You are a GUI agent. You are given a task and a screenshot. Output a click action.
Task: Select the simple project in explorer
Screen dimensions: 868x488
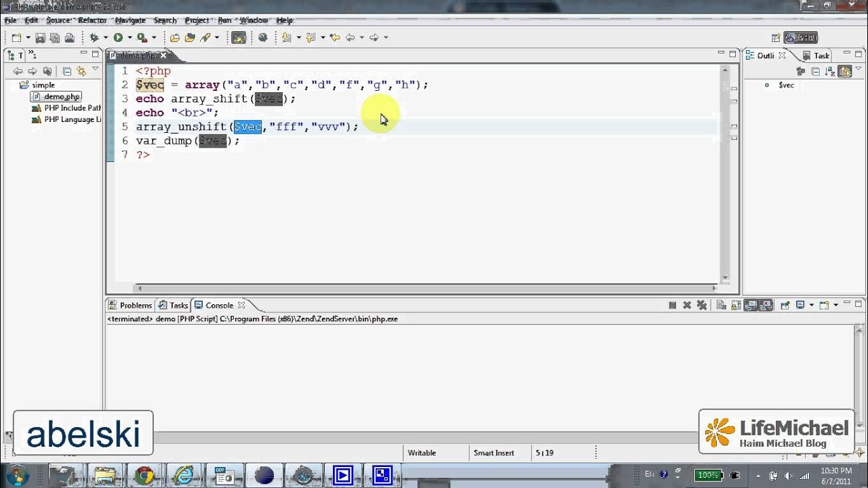click(x=43, y=85)
